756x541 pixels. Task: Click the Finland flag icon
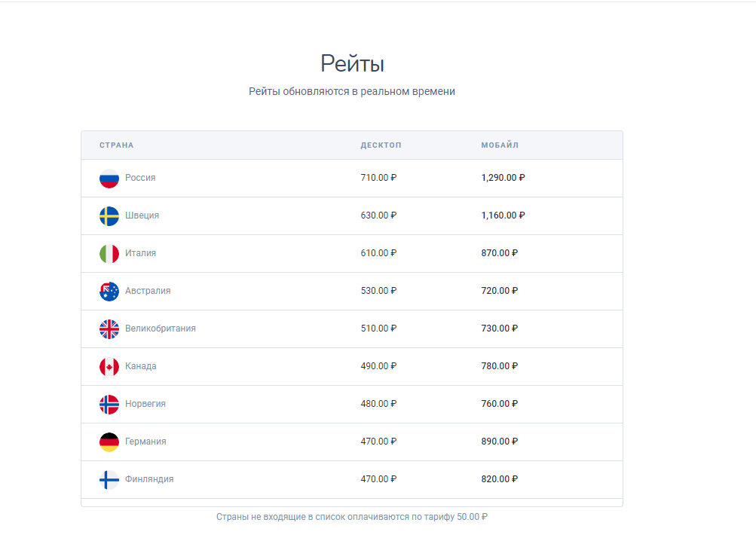click(109, 479)
